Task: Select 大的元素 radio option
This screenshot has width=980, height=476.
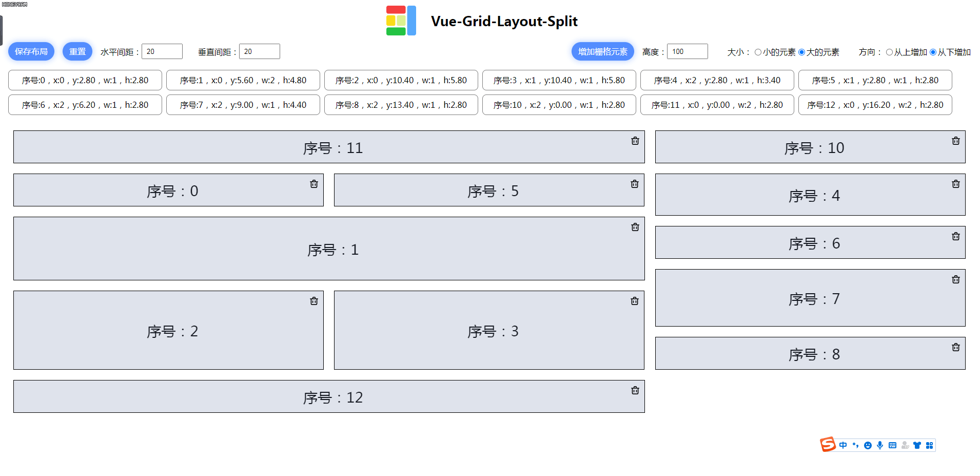Action: pos(801,52)
